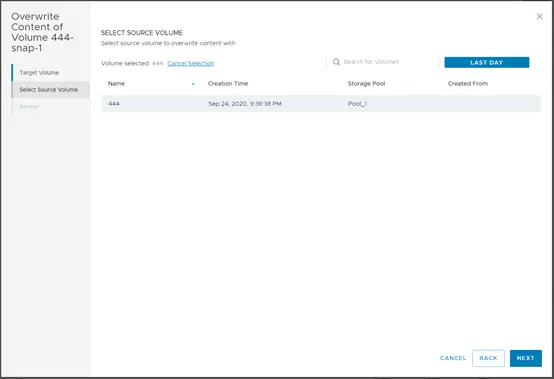
Task: Click creation time Sep 24, 2020 cell
Action: 245,103
